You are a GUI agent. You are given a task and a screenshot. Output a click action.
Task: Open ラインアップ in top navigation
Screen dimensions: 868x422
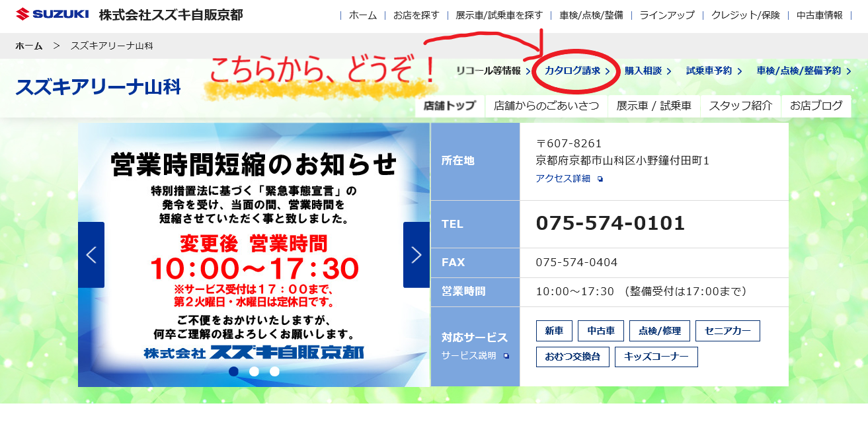point(667,15)
